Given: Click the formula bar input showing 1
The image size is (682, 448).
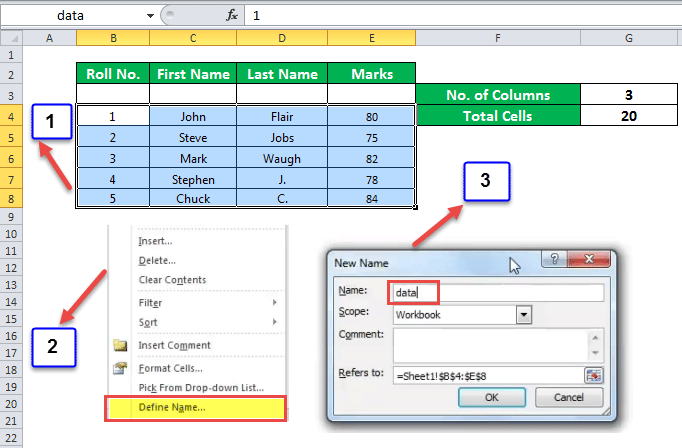Looking at the screenshot, I should point(463,16).
